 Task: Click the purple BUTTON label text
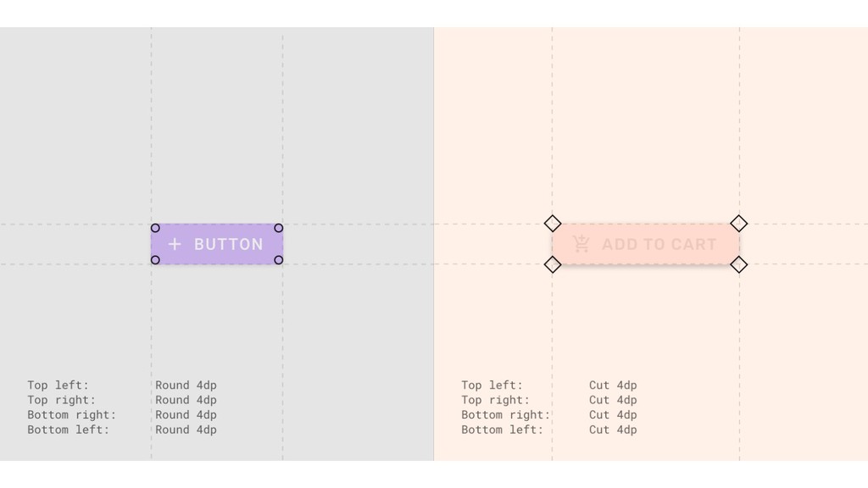click(x=229, y=244)
